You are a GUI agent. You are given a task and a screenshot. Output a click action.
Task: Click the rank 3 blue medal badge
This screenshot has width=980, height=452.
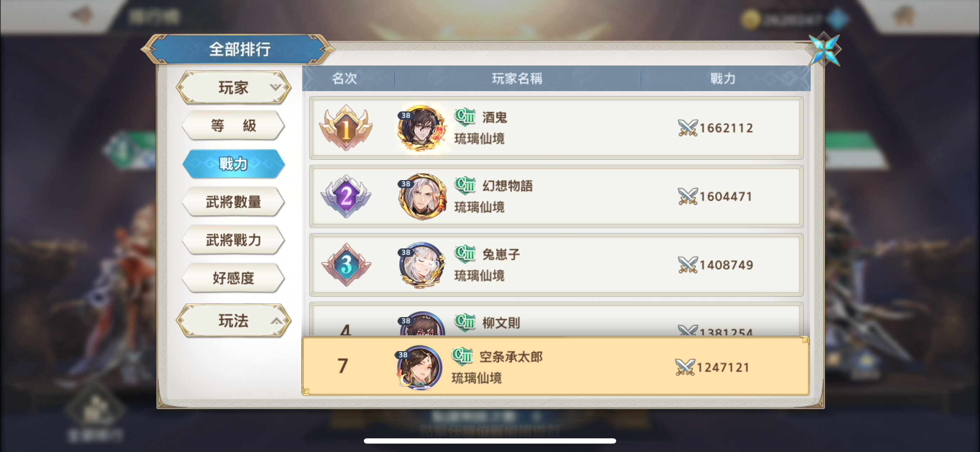346,265
